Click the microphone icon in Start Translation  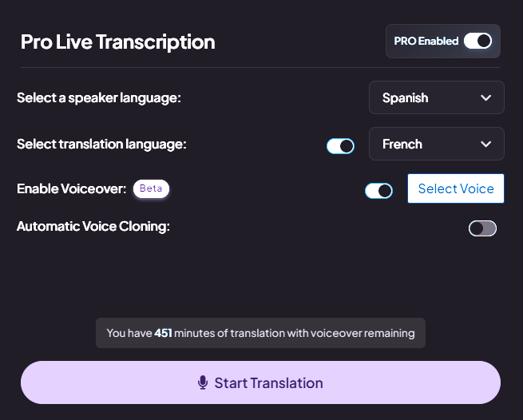tap(203, 382)
